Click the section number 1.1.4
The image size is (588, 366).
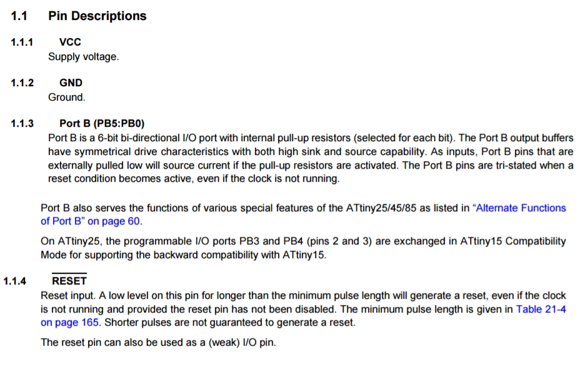[x=15, y=281]
